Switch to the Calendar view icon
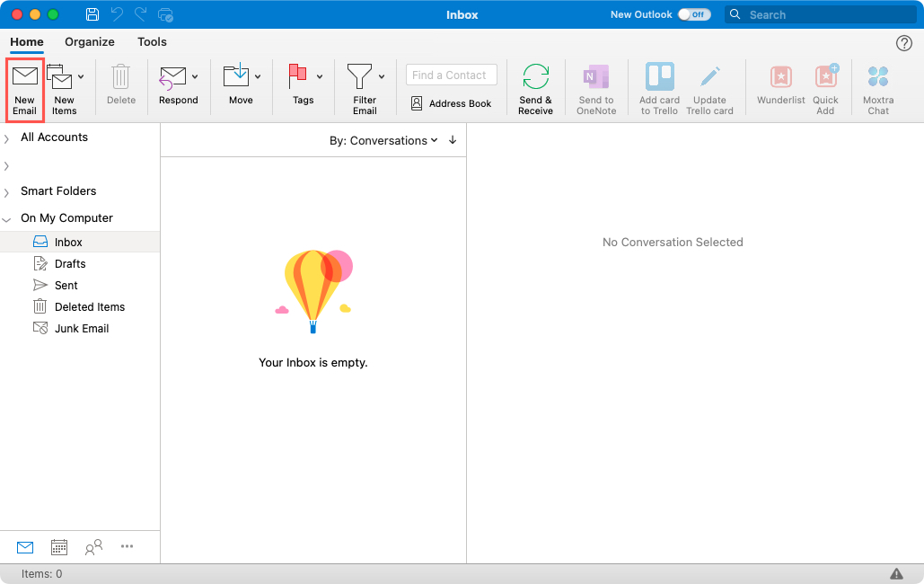 click(x=59, y=546)
